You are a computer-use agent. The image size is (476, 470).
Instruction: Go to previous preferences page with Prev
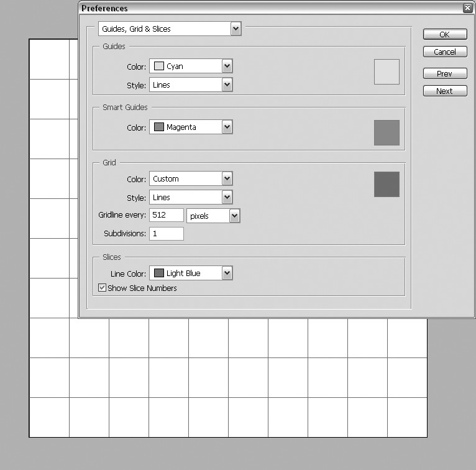(x=445, y=73)
